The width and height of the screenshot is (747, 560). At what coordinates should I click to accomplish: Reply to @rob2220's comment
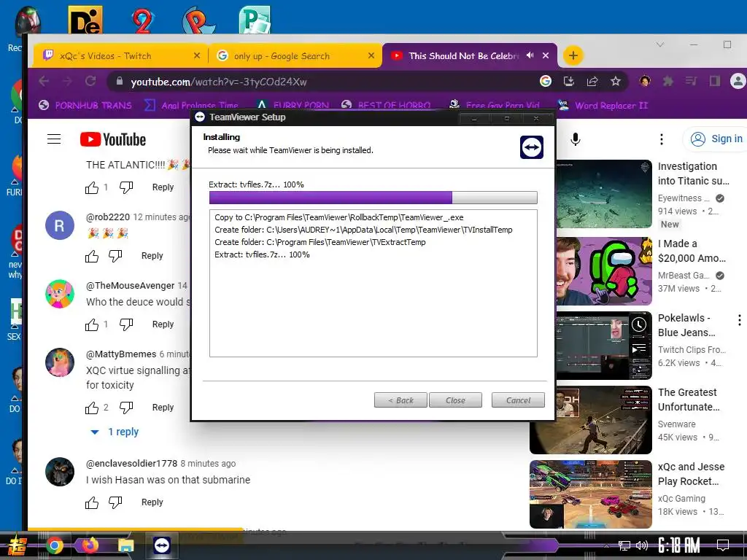152,256
